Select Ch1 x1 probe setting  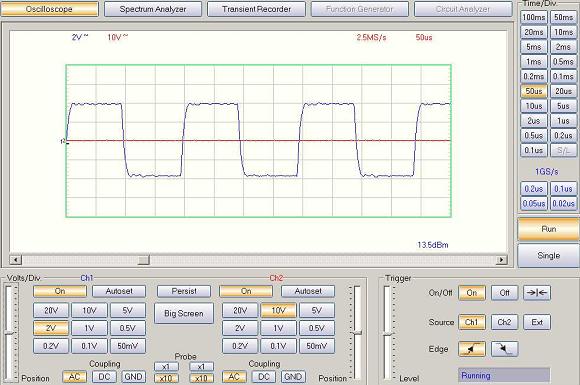tap(166, 367)
